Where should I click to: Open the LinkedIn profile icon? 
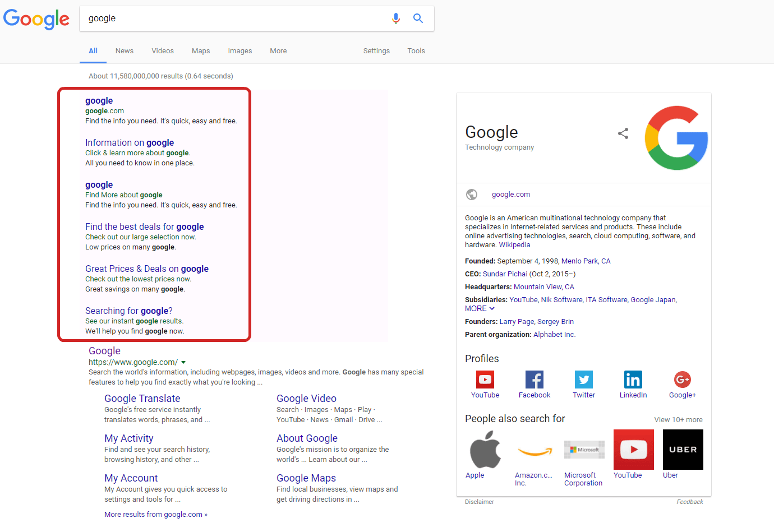(x=633, y=380)
